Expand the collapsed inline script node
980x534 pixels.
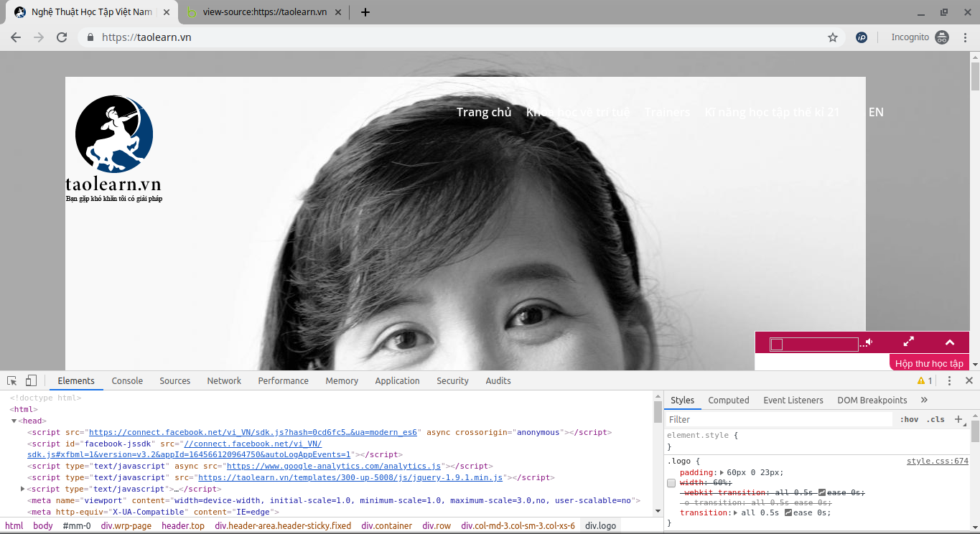[23, 489]
